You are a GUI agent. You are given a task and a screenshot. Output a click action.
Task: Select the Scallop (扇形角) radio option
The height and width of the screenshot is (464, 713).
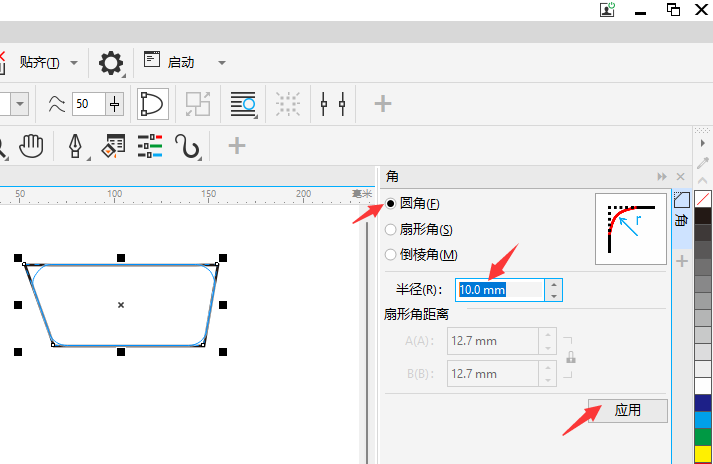(x=390, y=230)
